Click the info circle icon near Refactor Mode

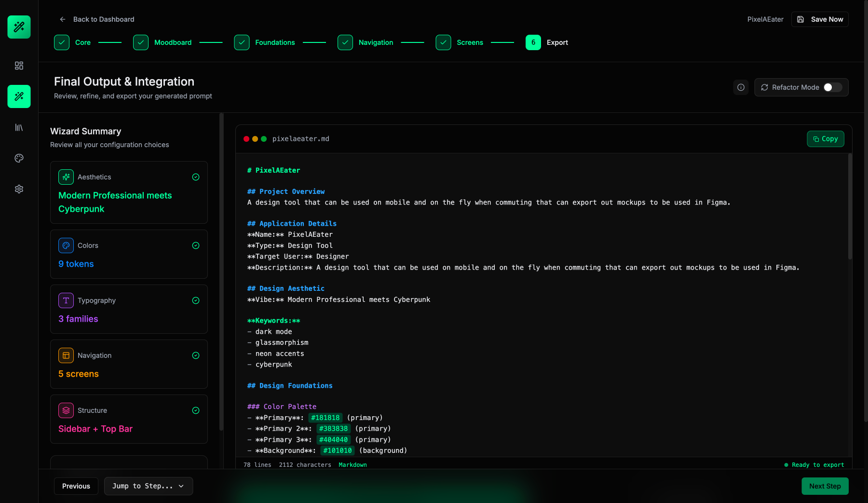pyautogui.click(x=741, y=87)
